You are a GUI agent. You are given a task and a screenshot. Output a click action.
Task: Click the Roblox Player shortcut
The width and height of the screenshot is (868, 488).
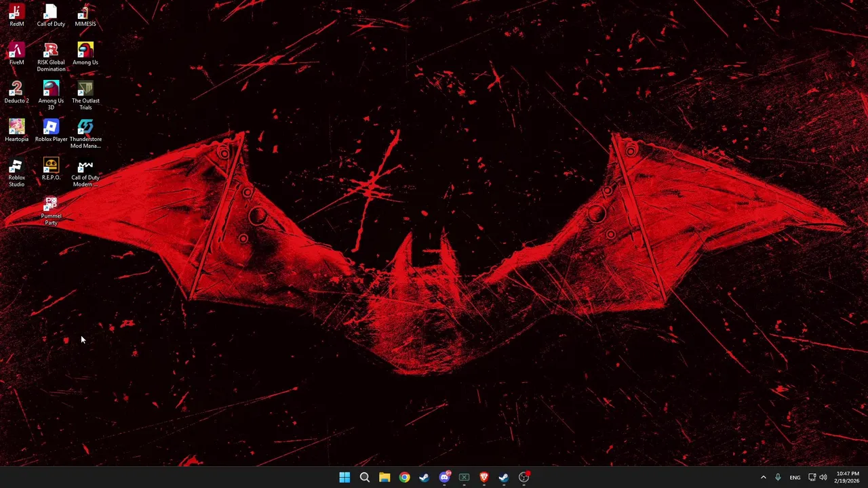(51, 131)
